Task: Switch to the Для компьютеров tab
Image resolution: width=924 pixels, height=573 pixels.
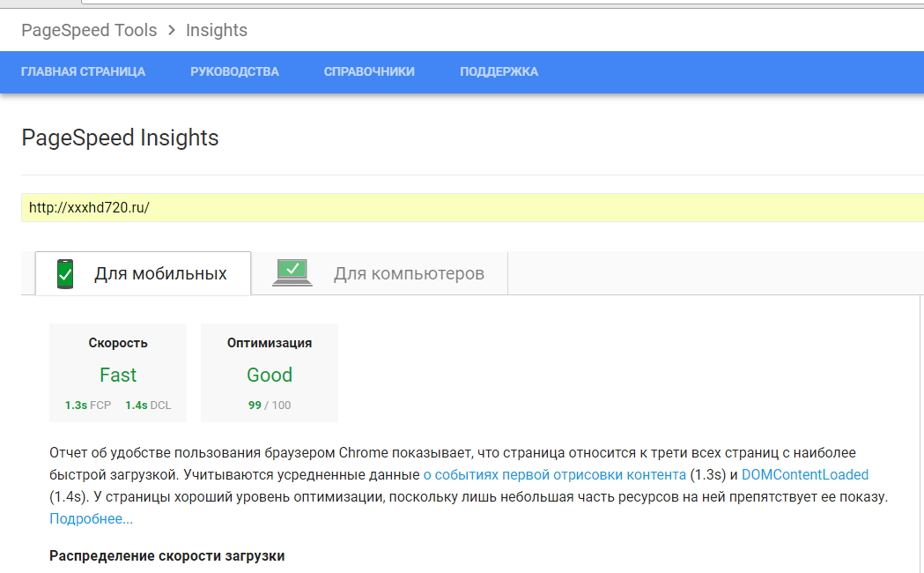Action: pyautogui.click(x=409, y=273)
